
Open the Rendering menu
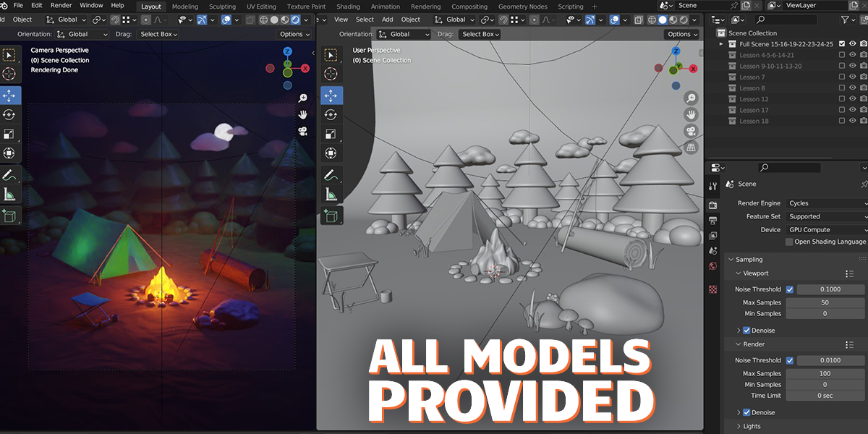point(425,6)
